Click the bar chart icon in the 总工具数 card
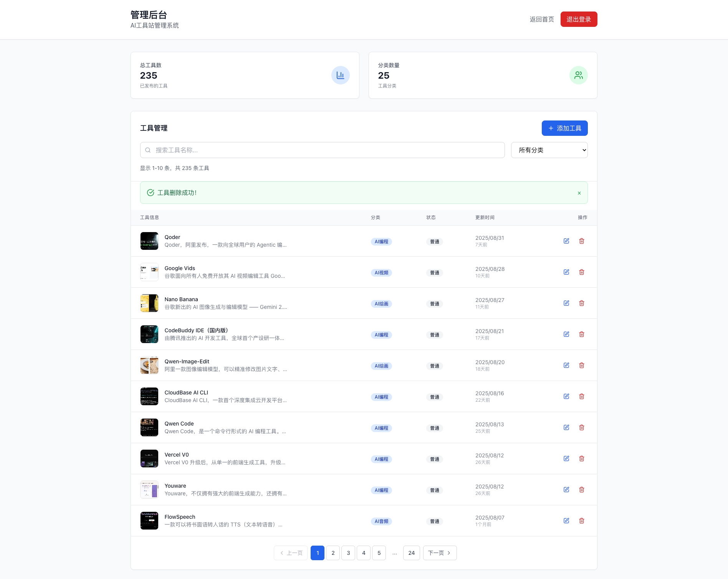 pyautogui.click(x=341, y=75)
